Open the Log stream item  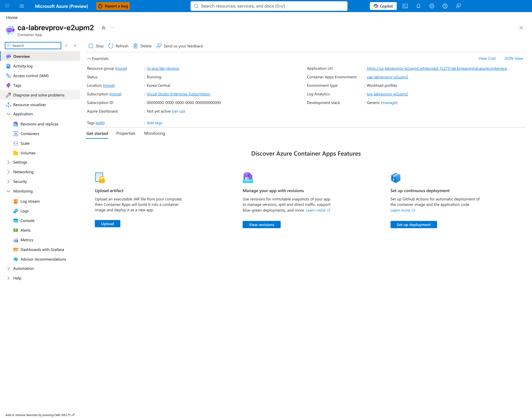point(30,201)
